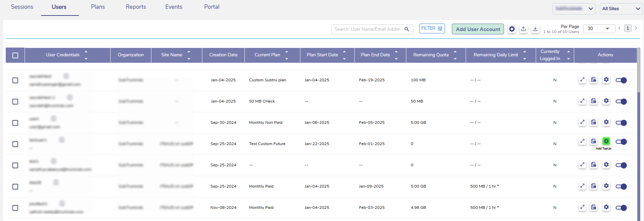Focus the User Name/Email search field
This screenshot has height=221, width=644.
coord(367,29)
